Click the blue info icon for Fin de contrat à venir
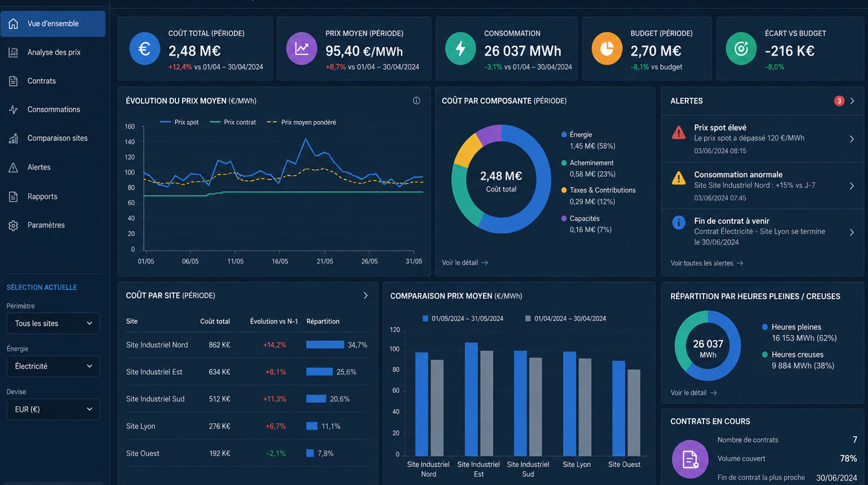The width and height of the screenshot is (868, 485). click(679, 223)
